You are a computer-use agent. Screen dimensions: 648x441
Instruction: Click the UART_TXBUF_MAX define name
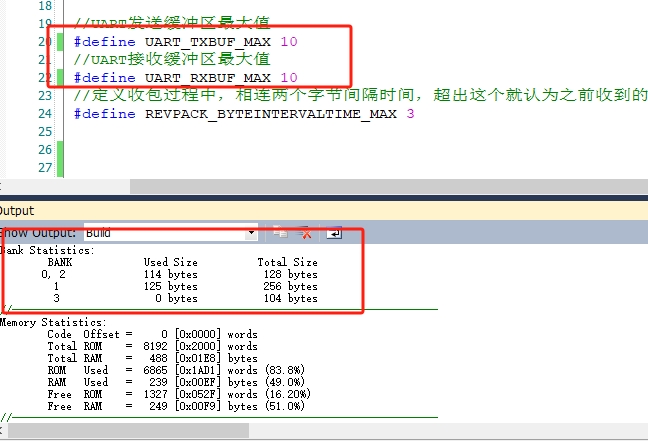coord(207,42)
